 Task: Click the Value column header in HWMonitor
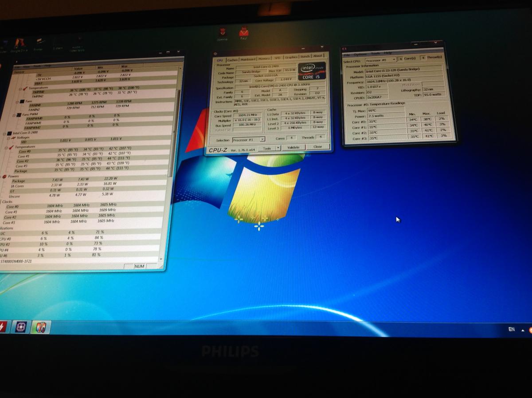coord(78,69)
